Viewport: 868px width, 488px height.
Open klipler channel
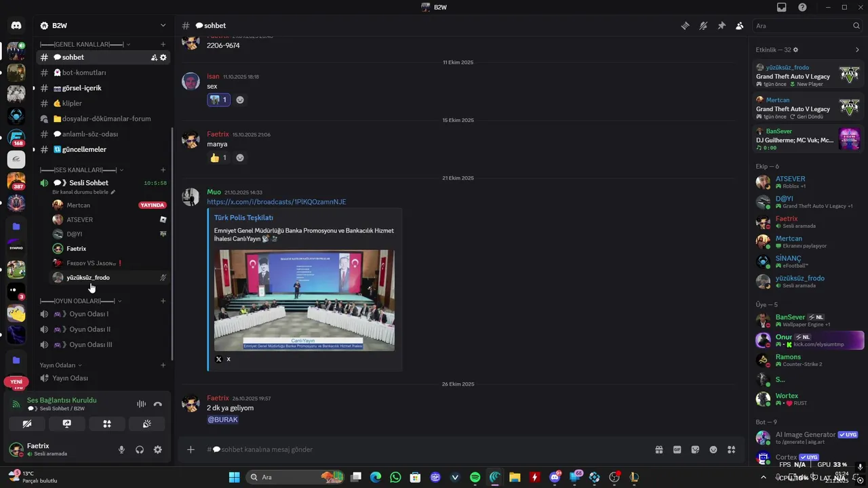click(103, 104)
